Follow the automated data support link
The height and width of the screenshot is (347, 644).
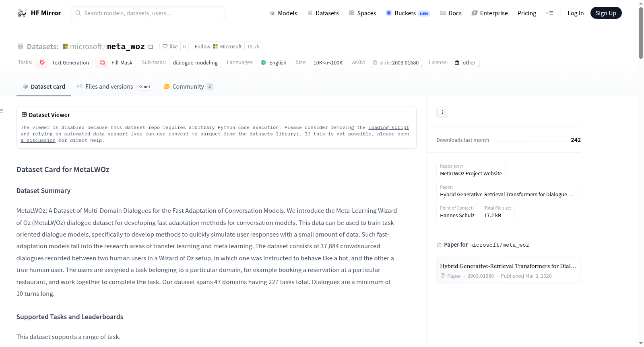tap(96, 134)
